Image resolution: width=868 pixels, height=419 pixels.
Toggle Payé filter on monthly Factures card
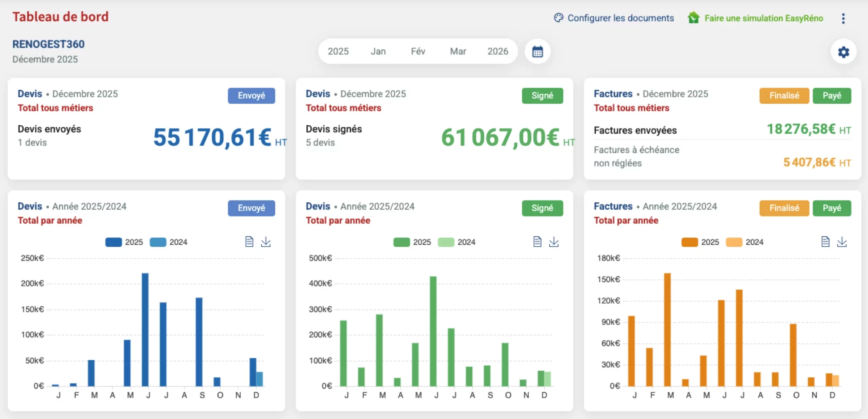[832, 96]
